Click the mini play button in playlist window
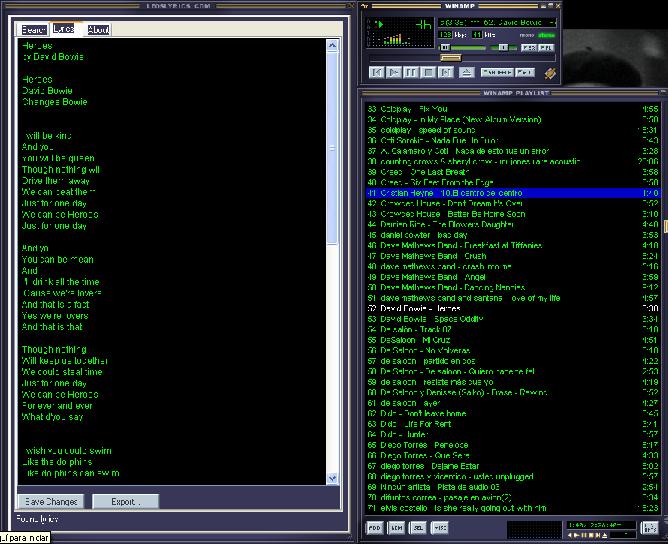 [576, 535]
